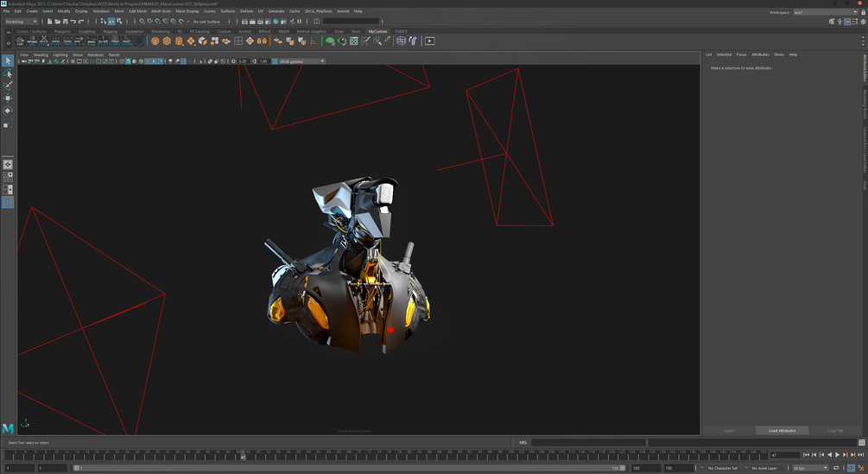Select the Lasso tool in the toolbox
868x474 pixels.
point(8,73)
